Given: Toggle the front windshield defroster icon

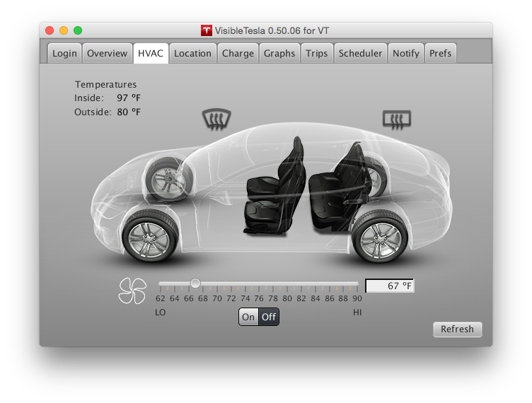Looking at the screenshot, I should coord(216,119).
